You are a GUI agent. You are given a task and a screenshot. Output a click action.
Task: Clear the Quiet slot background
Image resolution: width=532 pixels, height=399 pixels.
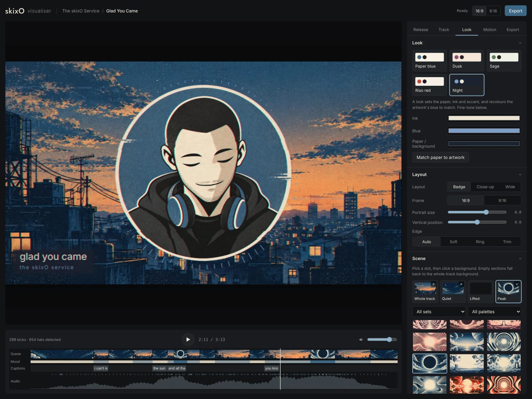[461, 284]
